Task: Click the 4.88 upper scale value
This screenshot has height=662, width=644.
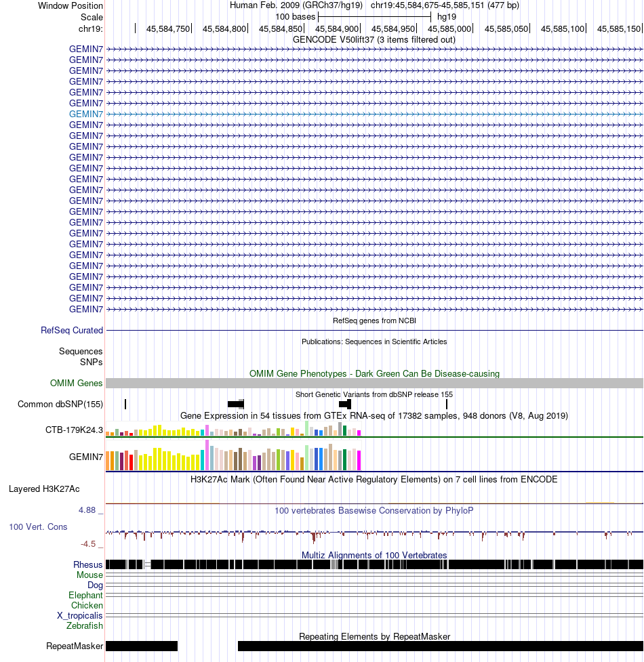Action: tap(87, 510)
